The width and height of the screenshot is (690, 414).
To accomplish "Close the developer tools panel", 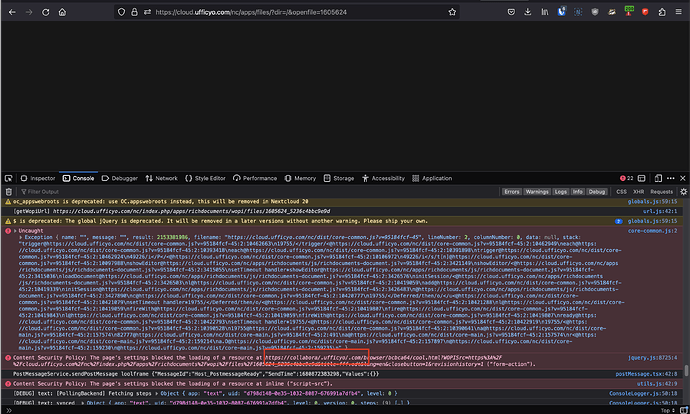I will (x=683, y=178).
